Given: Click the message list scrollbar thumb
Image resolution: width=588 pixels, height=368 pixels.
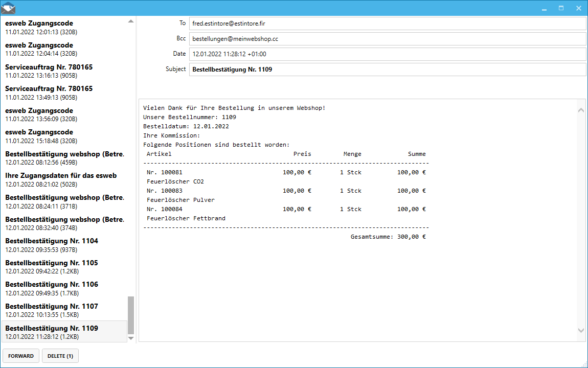Looking at the screenshot, I should coord(131,315).
